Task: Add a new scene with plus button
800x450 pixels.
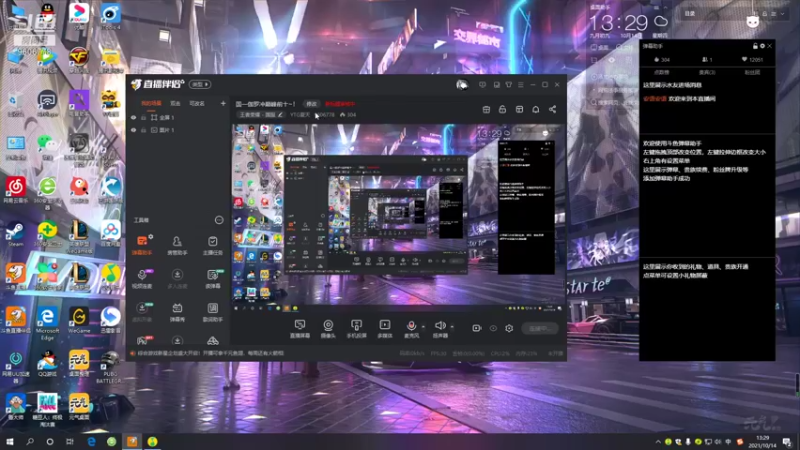Action: 223,104
